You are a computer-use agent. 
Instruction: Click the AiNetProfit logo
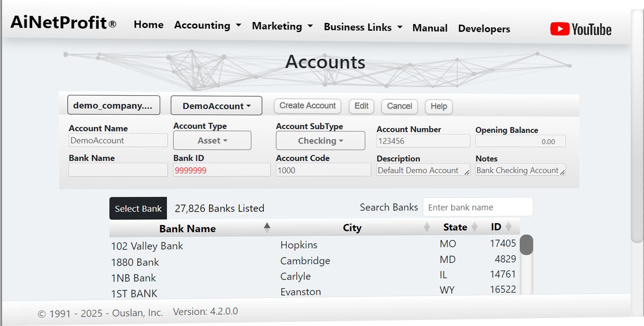(64, 22)
